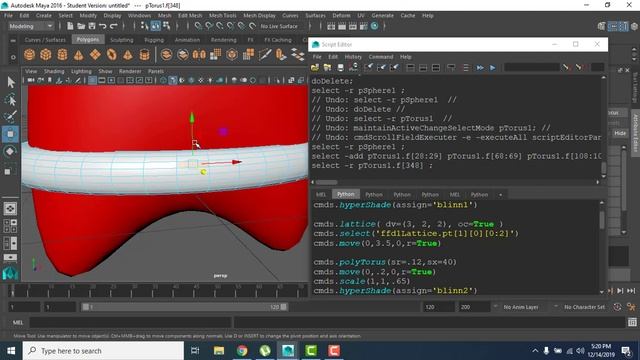
Task: Click Execute play arrow in Script Editor
Action: click(x=493, y=67)
